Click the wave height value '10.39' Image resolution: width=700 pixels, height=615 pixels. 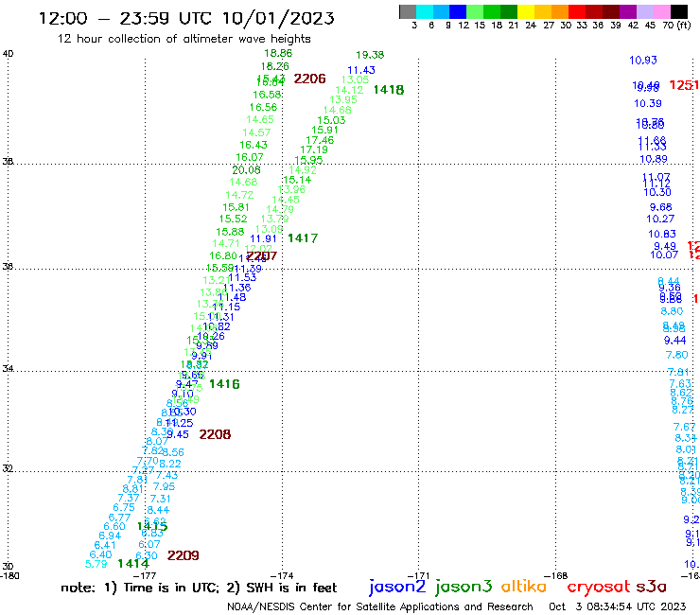648,104
